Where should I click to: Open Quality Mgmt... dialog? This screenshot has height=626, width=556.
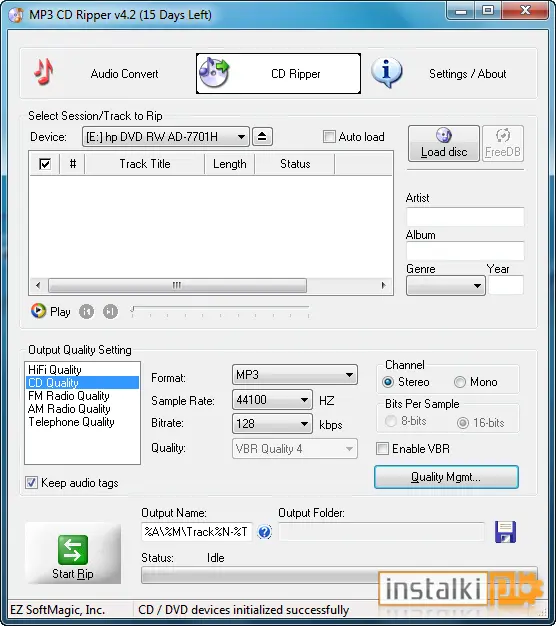[x=446, y=477]
